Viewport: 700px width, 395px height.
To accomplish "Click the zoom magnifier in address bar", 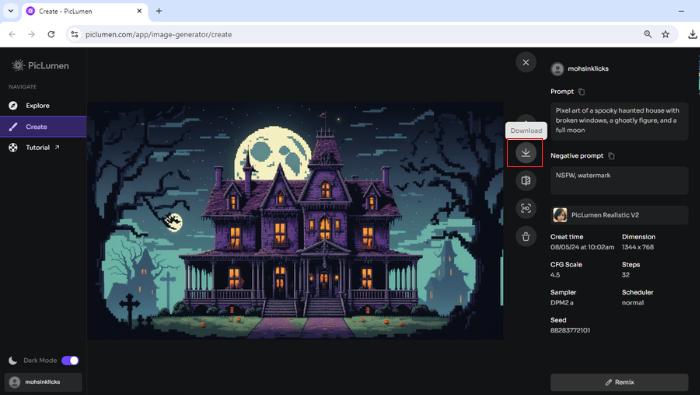I will click(647, 34).
